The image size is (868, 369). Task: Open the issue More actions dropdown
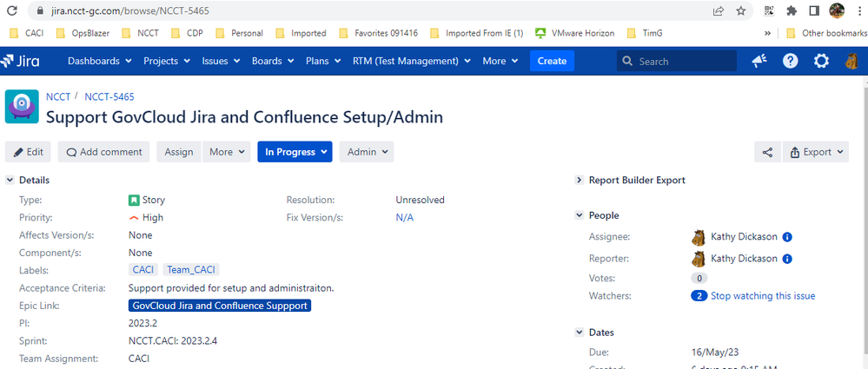pyautogui.click(x=227, y=152)
